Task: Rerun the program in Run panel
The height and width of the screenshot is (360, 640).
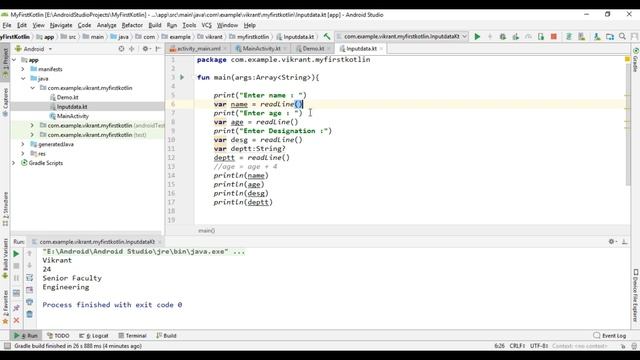Action: [16, 254]
